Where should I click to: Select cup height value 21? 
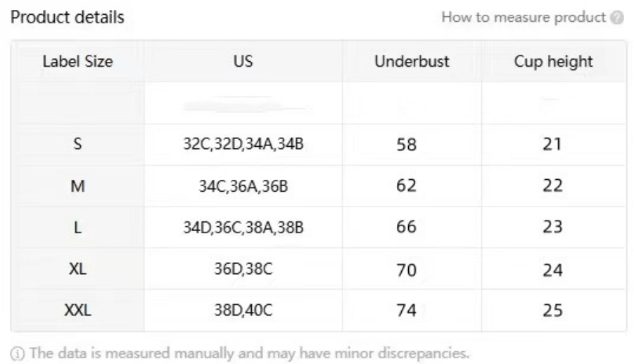552,144
